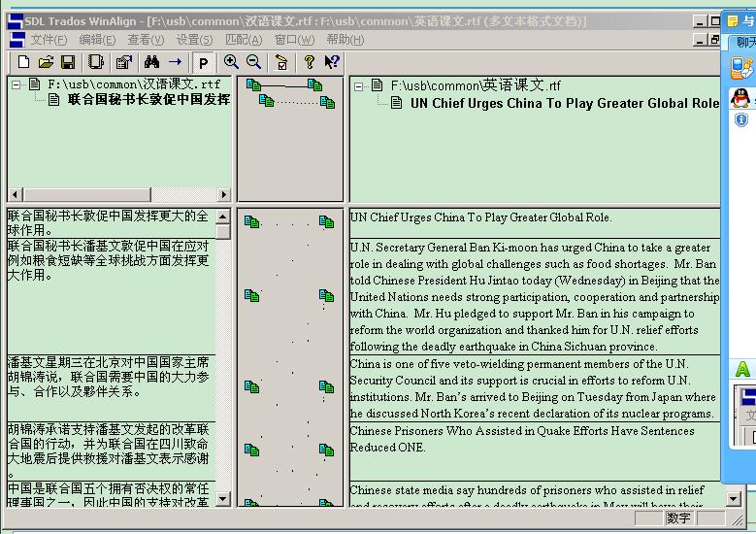Toggle the P paragraph toolbar button
Viewport: 756px width, 534px height.
[203, 63]
